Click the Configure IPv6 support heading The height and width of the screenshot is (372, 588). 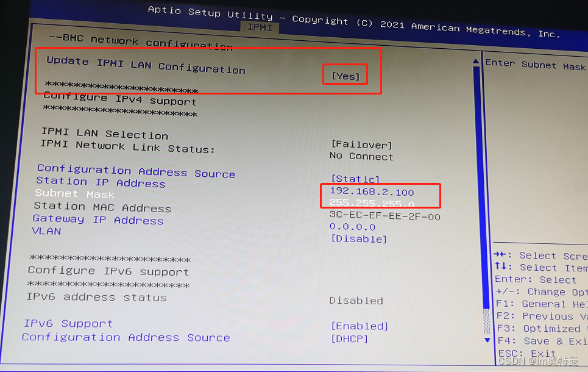click(108, 271)
